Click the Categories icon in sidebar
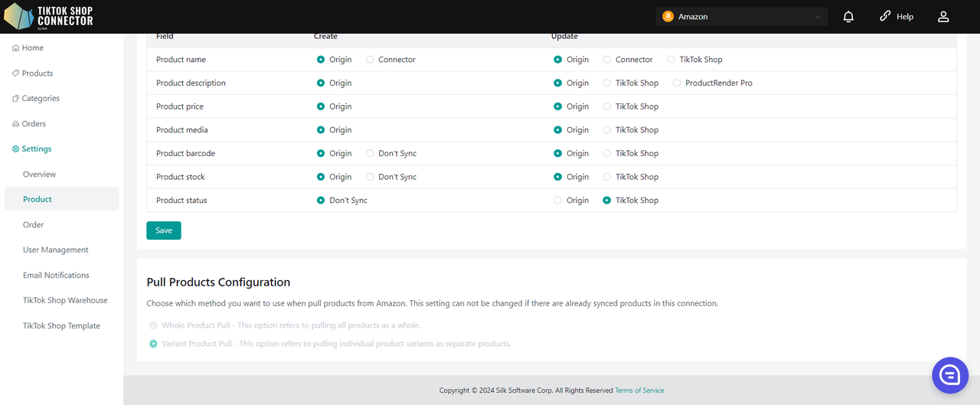This screenshot has width=980, height=405. coord(16,99)
